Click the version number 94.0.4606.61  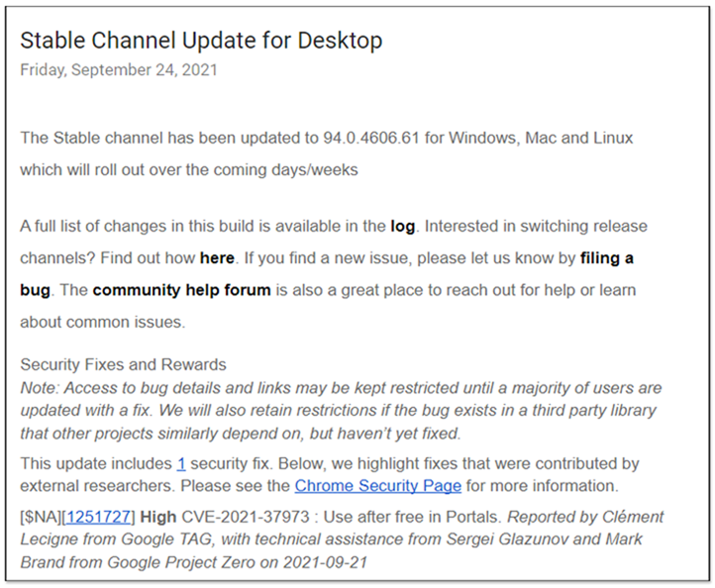point(370,139)
